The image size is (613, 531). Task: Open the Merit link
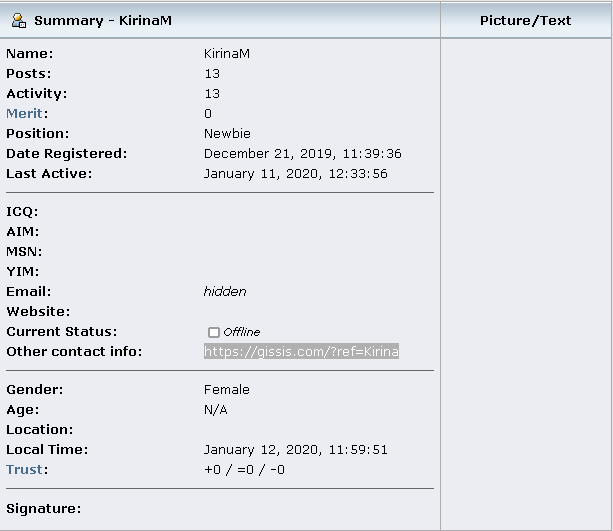pyautogui.click(x=24, y=114)
